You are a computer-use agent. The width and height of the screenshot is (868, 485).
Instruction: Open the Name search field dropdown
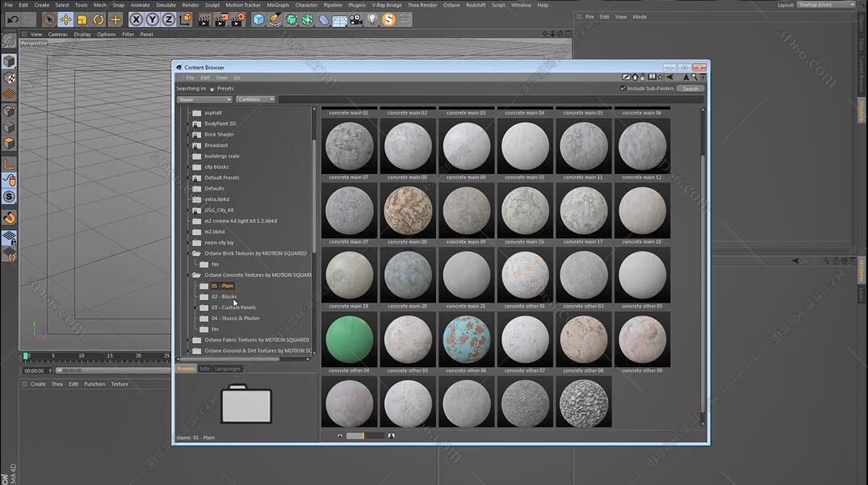point(204,99)
